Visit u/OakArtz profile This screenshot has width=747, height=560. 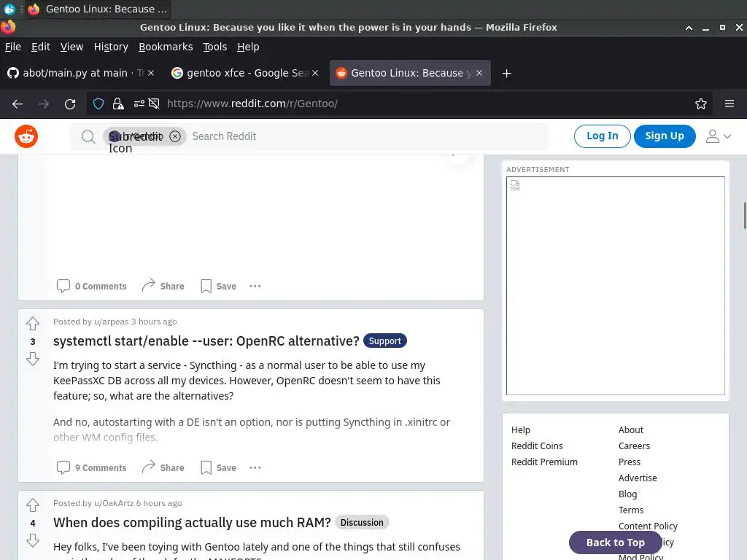pyautogui.click(x=114, y=503)
